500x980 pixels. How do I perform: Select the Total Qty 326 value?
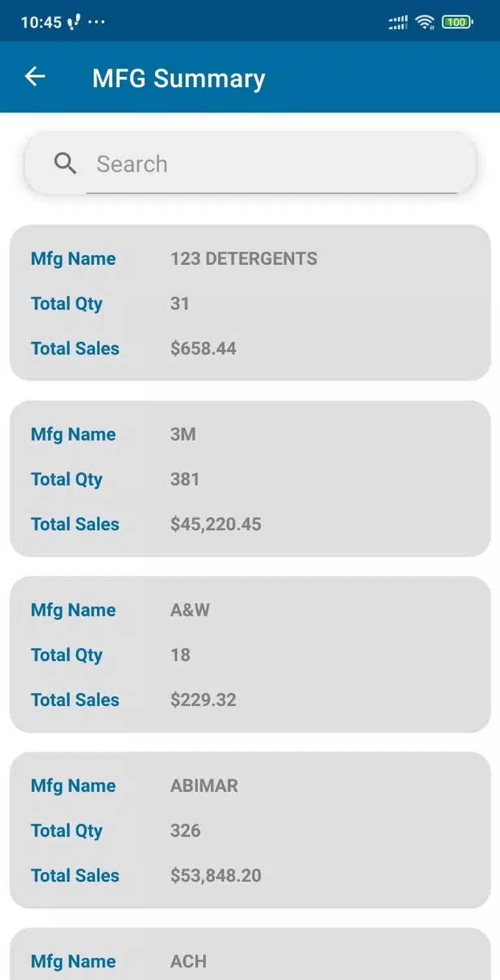point(186,830)
